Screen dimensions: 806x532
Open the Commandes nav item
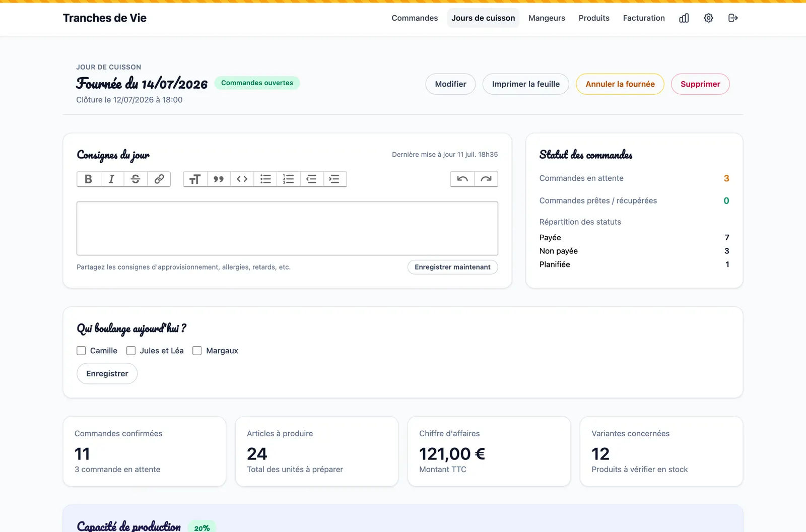tap(415, 18)
